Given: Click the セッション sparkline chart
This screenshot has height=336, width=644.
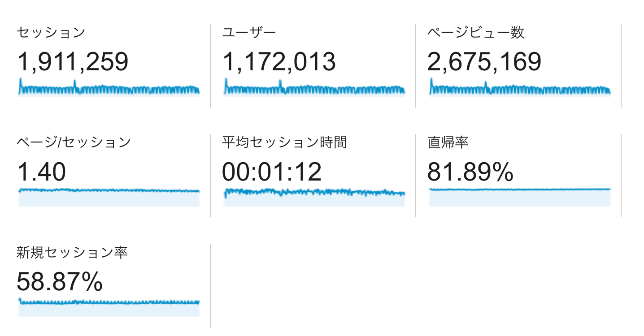Looking at the screenshot, I should pos(109,88).
